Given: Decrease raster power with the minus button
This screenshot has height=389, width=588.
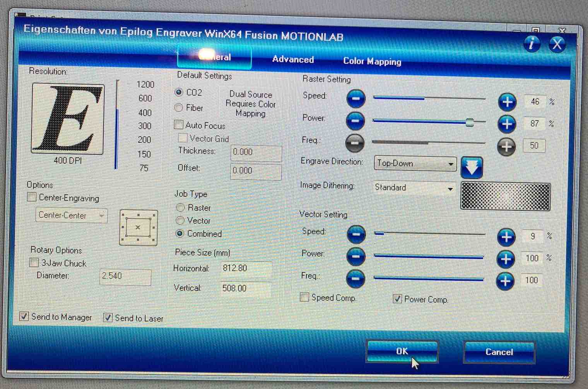Looking at the screenshot, I should click(355, 121).
